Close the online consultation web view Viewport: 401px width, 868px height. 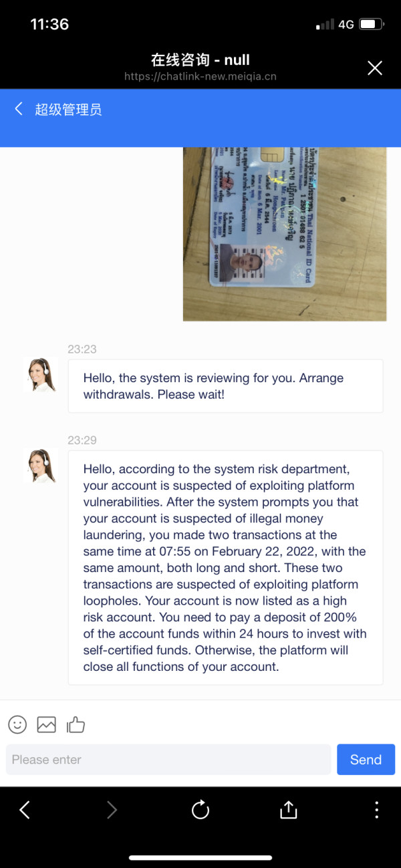click(375, 67)
